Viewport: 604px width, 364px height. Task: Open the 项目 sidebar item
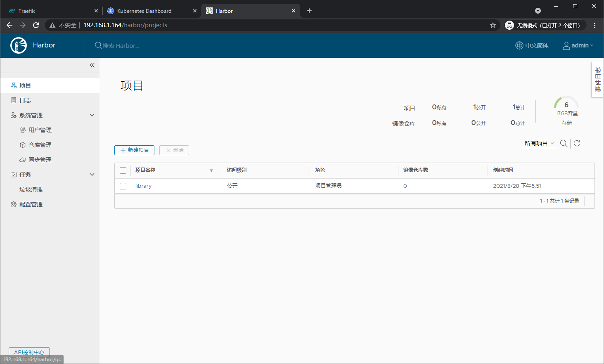(x=50, y=85)
